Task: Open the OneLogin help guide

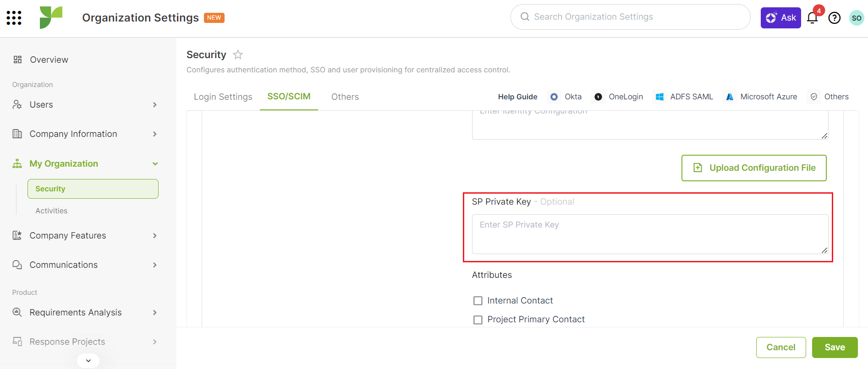Action: (618, 97)
